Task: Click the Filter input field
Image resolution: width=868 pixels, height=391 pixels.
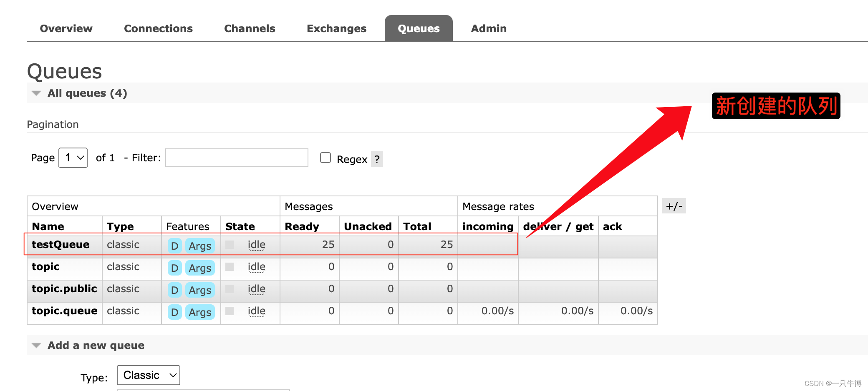Action: click(237, 158)
